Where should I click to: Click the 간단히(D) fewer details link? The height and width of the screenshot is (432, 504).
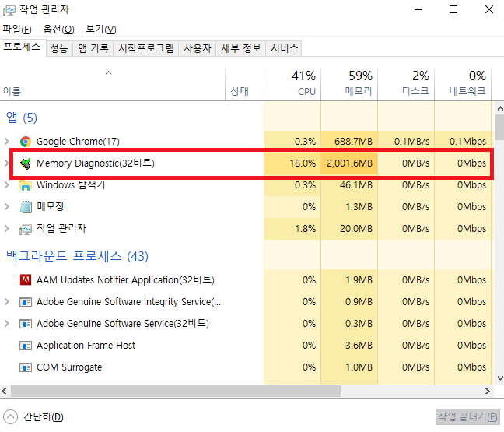[44, 417]
